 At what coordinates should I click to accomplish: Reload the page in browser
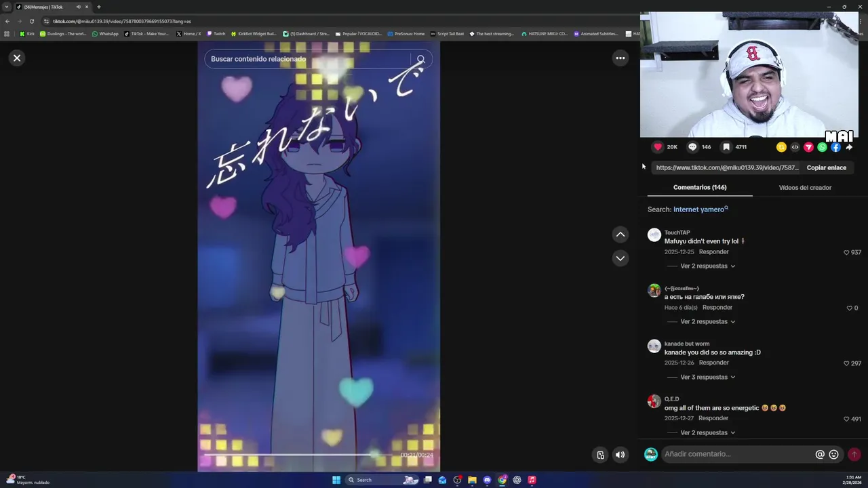(31, 21)
